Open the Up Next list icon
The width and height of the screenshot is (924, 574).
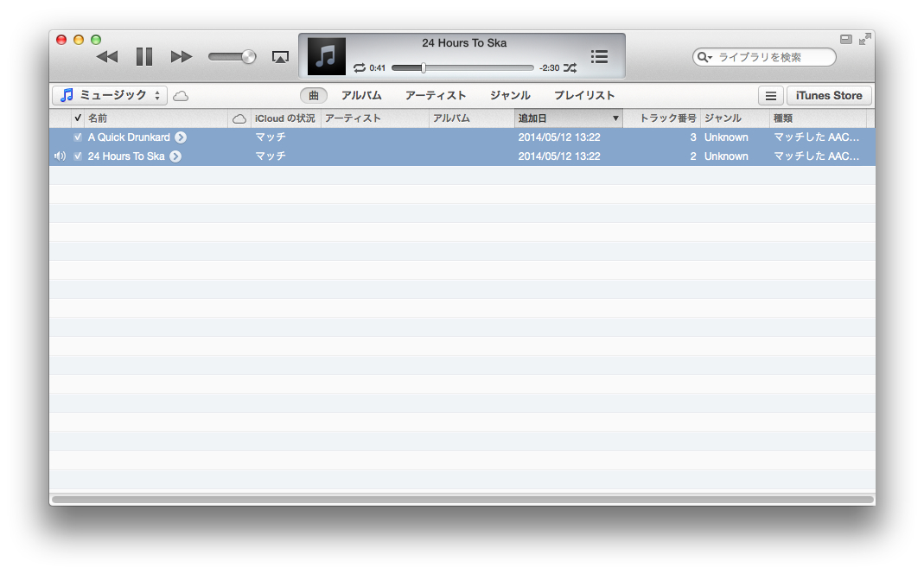(599, 56)
